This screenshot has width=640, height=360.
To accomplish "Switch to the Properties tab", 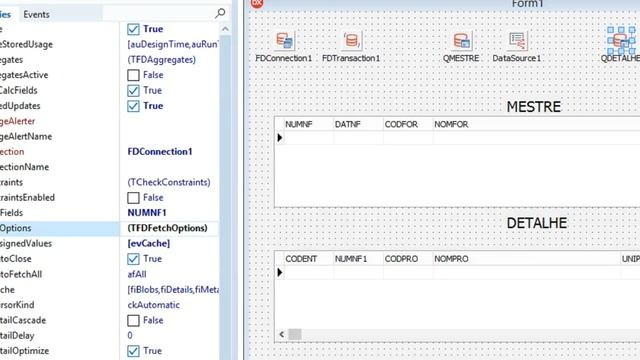I will [6, 14].
